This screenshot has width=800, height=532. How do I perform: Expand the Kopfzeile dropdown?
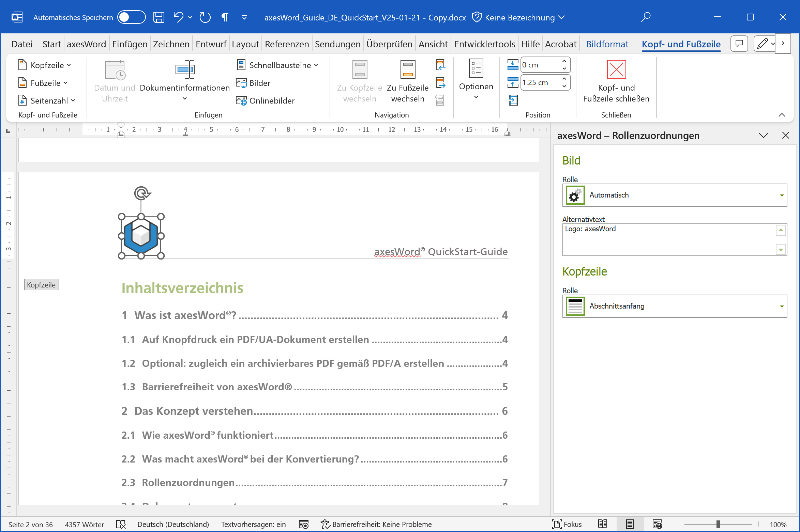coord(45,65)
